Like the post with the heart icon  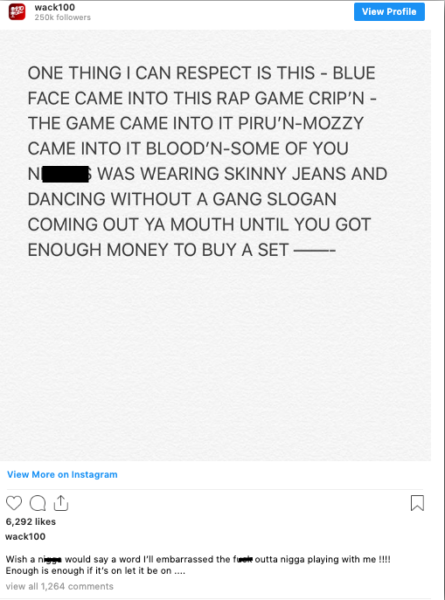[x=14, y=503]
